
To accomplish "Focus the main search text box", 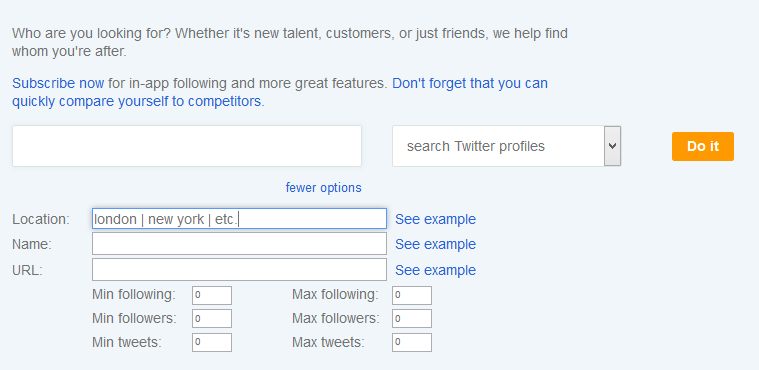I will (x=187, y=146).
